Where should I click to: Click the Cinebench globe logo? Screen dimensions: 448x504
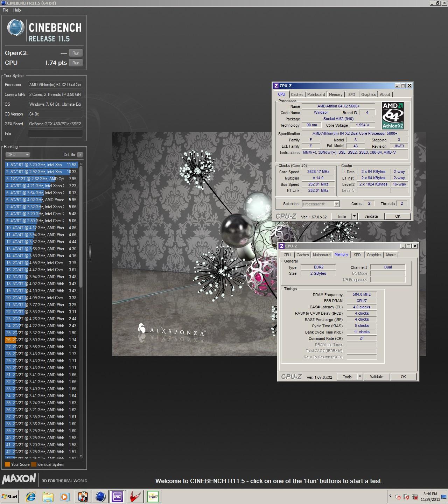click(x=15, y=28)
